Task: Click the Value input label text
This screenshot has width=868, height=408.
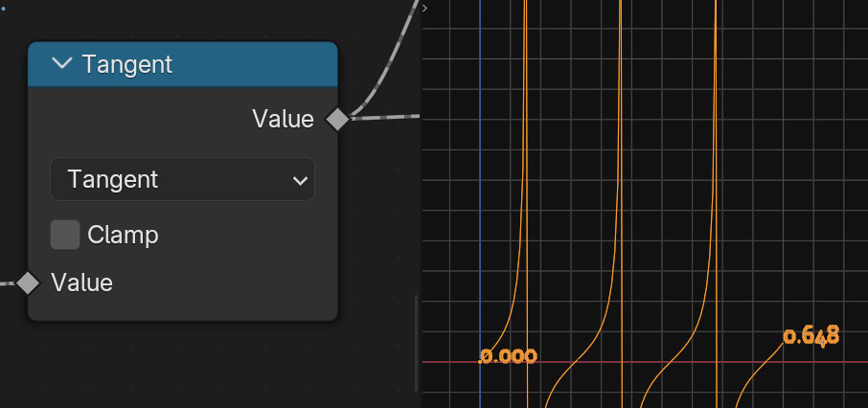Action: (x=82, y=283)
